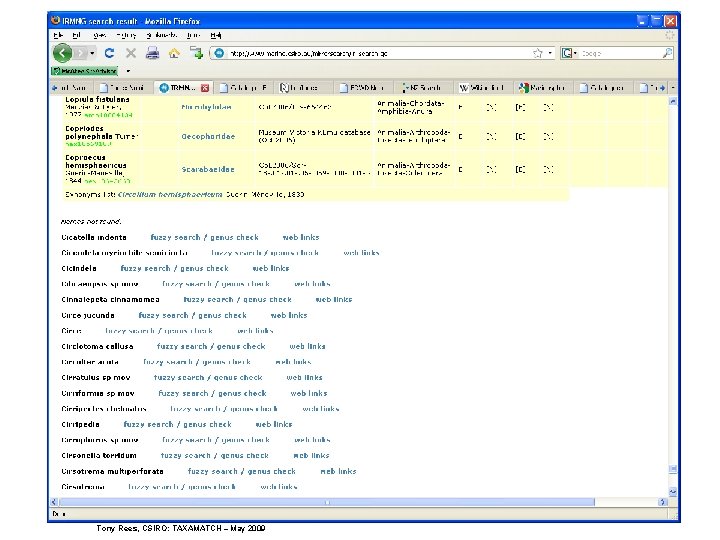
Task: Click the horizontal scrollbar thumb
Action: tap(327, 502)
